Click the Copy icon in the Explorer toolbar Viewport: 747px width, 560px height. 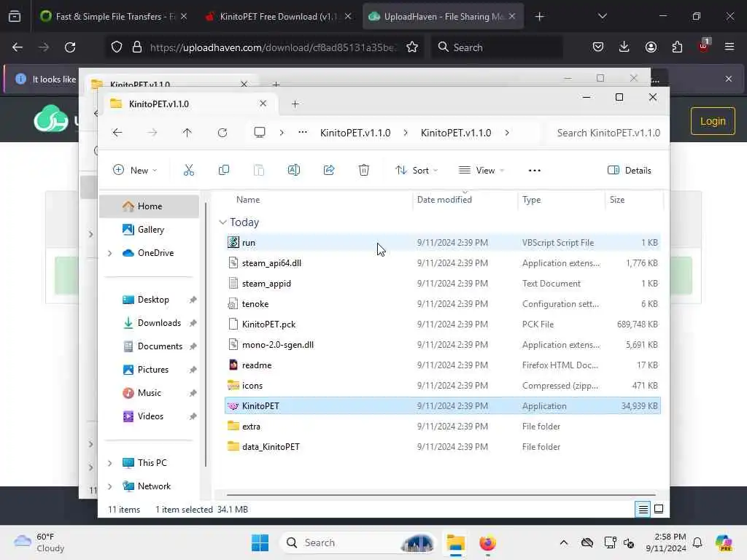pos(223,170)
